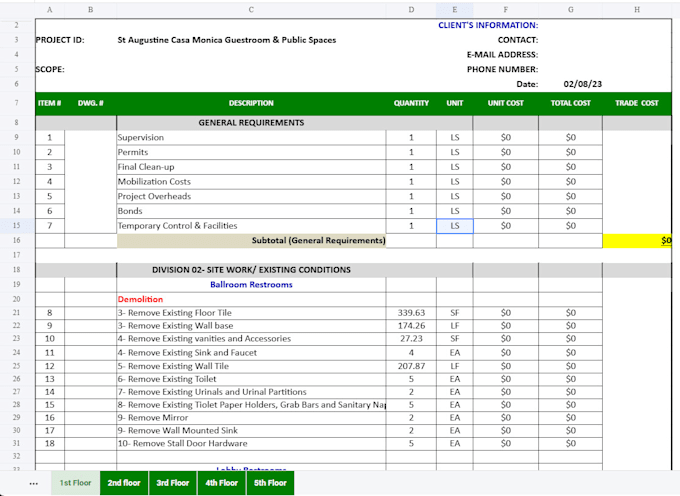Screen dimensions: 680x496
Task: Click the TRADE COST header cell
Action: coord(637,103)
